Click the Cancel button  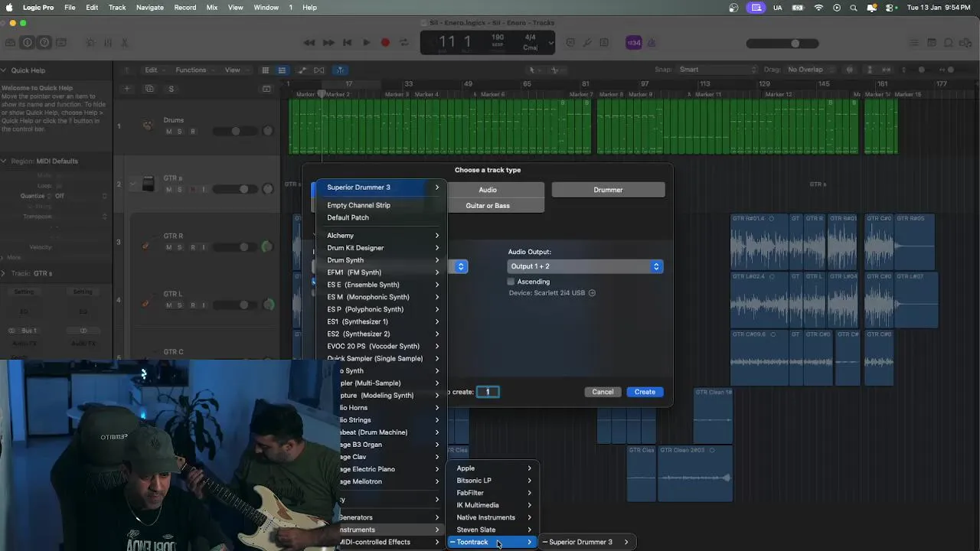603,392
